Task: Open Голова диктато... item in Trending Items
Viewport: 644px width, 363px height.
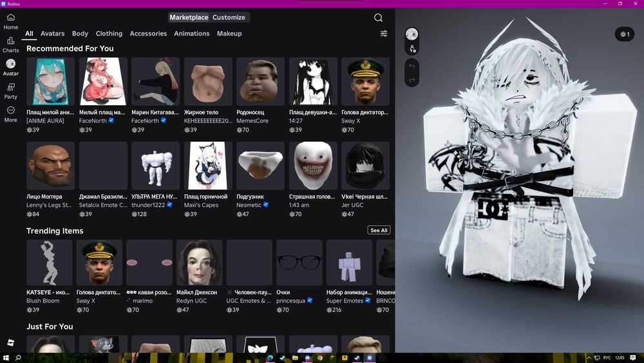Action: tap(99, 262)
